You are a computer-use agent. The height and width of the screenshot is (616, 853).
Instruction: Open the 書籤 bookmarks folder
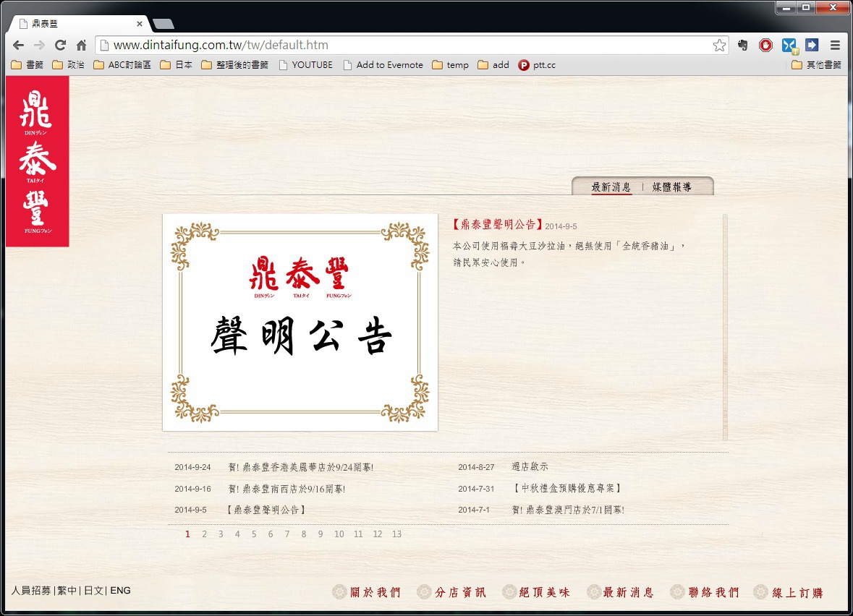[27, 64]
